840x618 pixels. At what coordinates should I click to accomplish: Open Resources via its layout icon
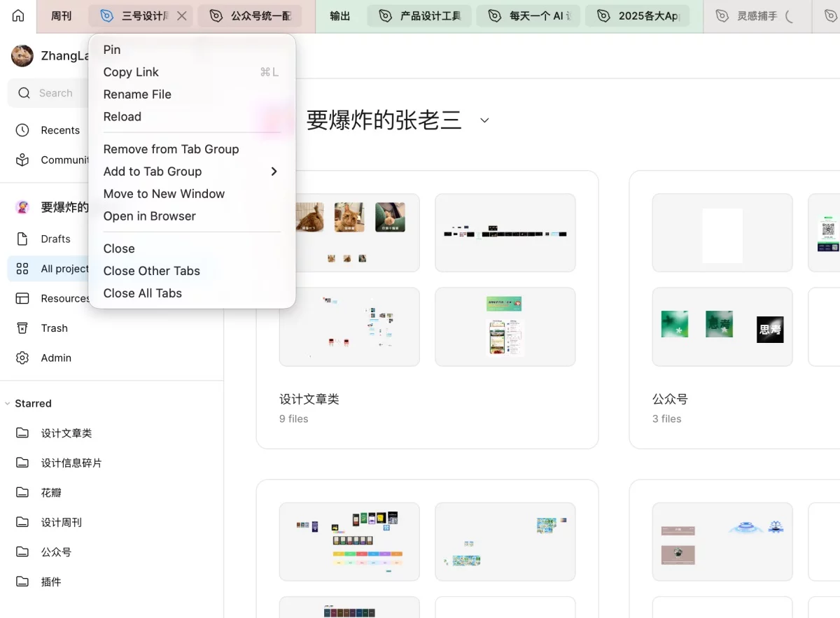[22, 298]
